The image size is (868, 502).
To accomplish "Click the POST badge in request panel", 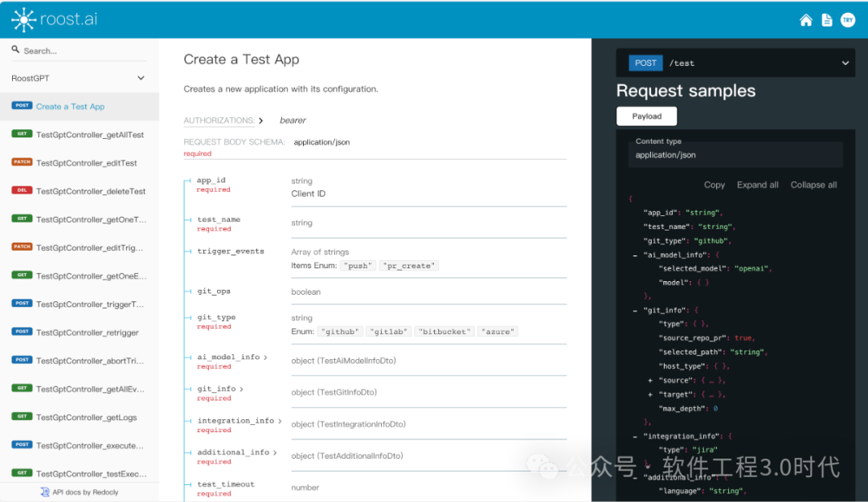I will (x=645, y=63).
